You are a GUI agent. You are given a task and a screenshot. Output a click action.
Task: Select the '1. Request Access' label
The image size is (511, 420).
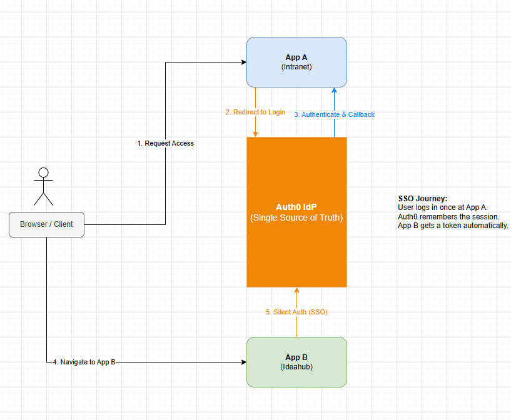click(x=166, y=143)
